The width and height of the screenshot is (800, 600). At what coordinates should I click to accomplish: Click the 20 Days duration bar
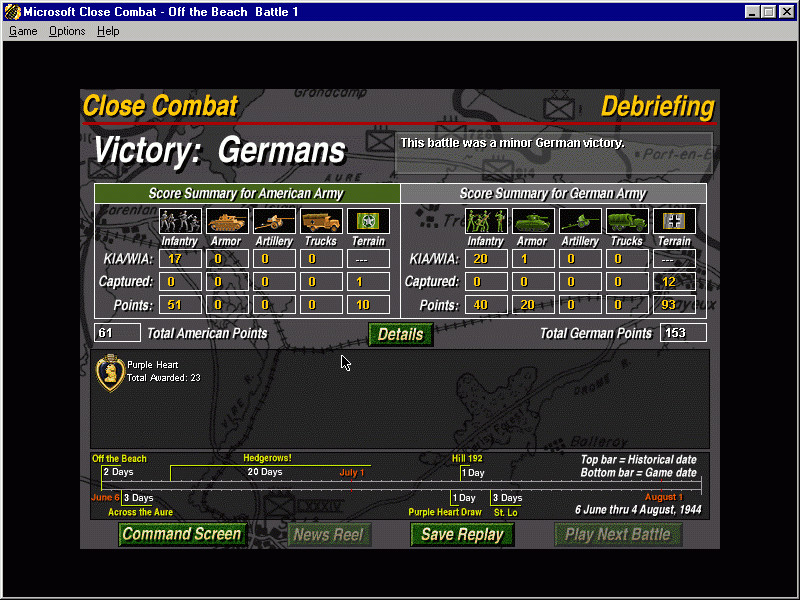(270, 472)
